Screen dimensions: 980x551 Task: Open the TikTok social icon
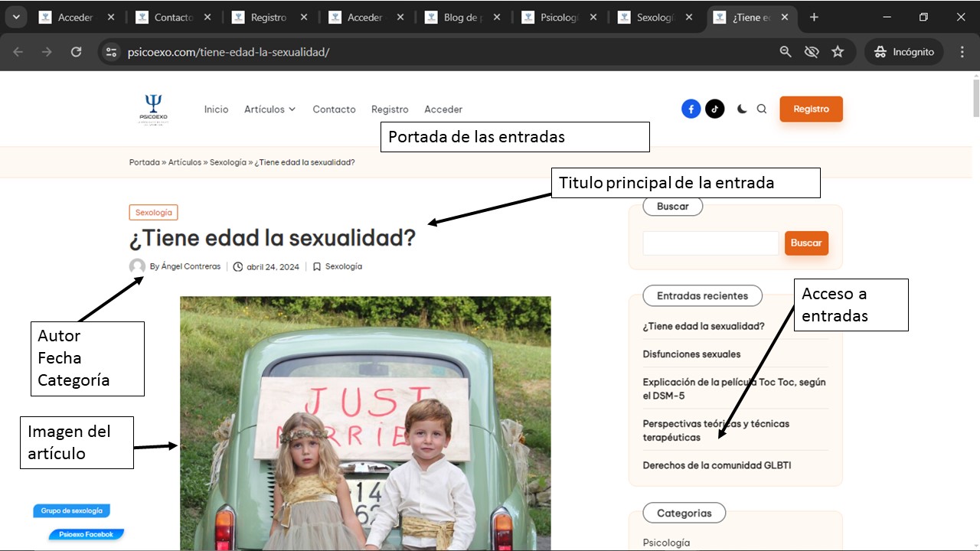(x=714, y=109)
